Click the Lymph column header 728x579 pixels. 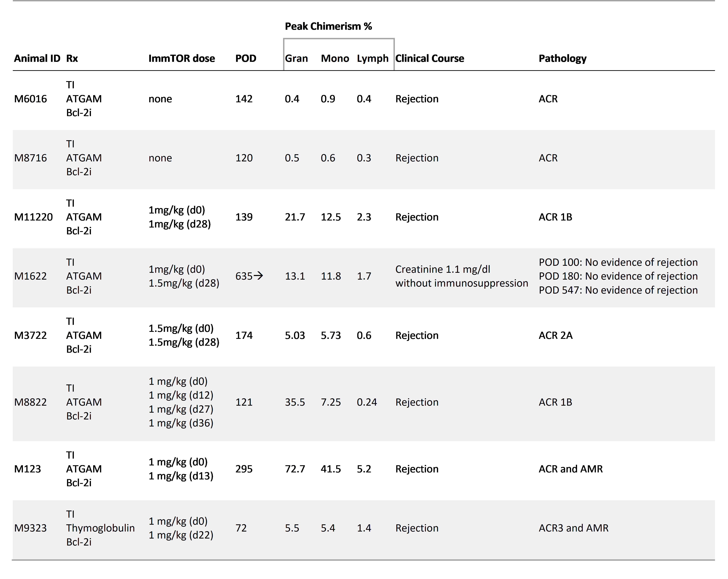(x=372, y=58)
